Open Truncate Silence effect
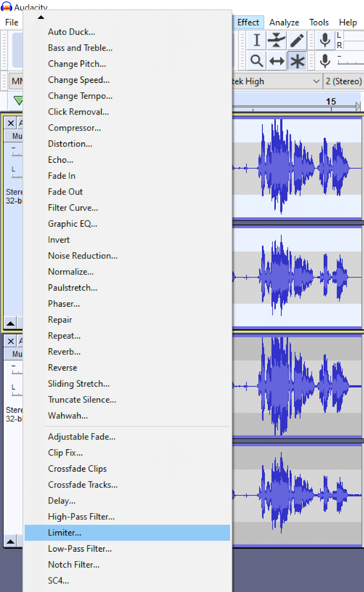364x592 pixels. [x=127, y=400]
